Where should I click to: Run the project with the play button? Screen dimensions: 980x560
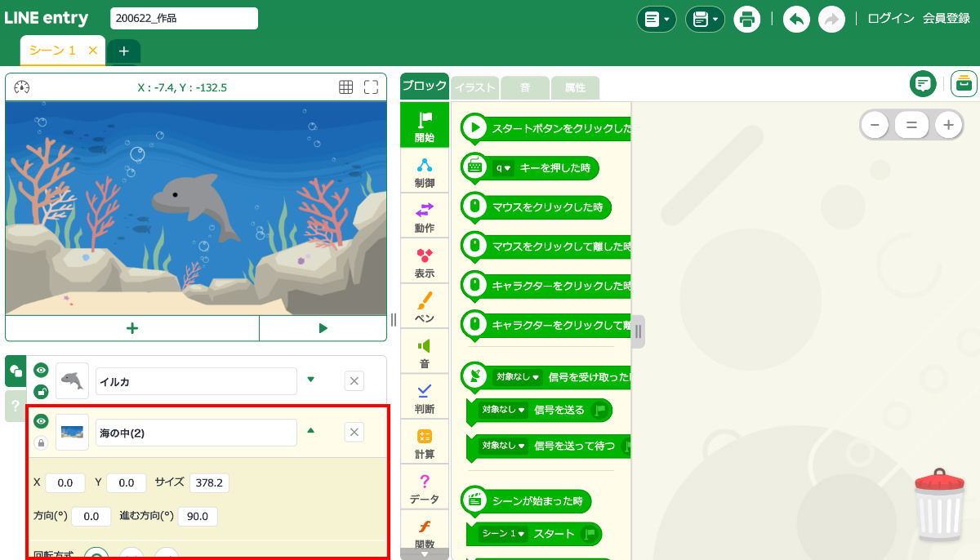click(x=323, y=328)
